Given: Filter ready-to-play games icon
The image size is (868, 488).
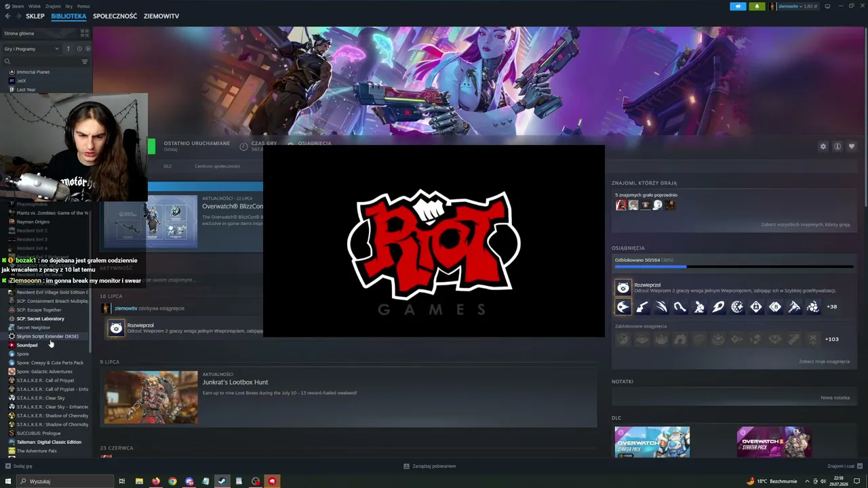Looking at the screenshot, I should click(x=87, y=49).
